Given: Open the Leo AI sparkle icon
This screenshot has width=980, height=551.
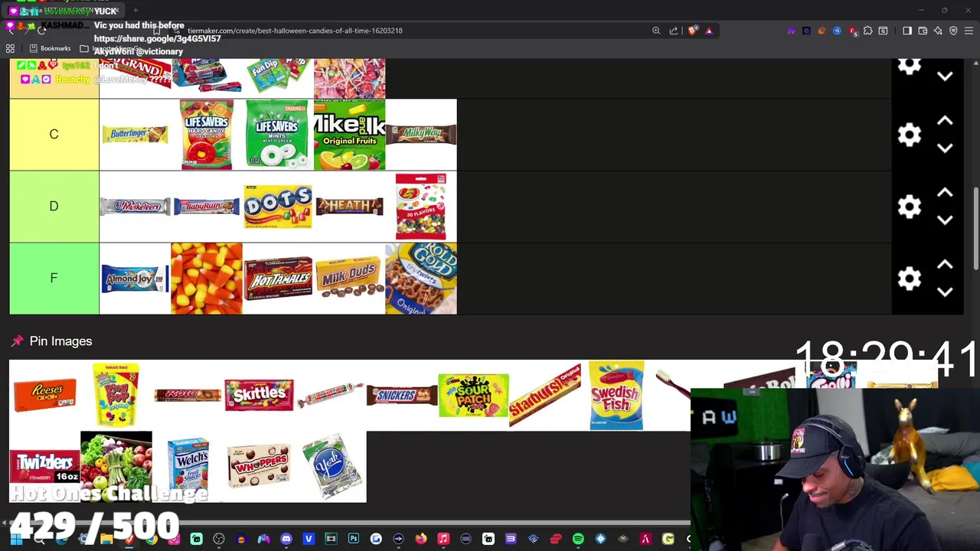Looking at the screenshot, I should pos(938,31).
